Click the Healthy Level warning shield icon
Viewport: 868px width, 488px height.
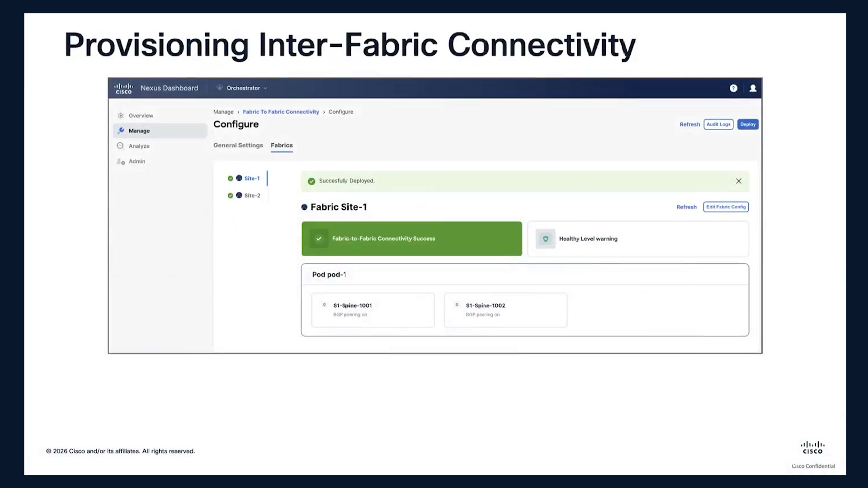point(545,239)
